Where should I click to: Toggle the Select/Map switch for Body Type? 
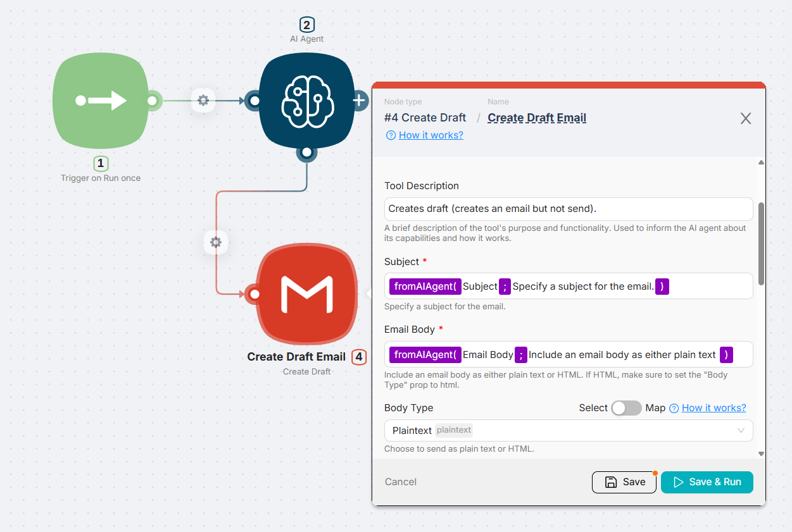point(626,408)
